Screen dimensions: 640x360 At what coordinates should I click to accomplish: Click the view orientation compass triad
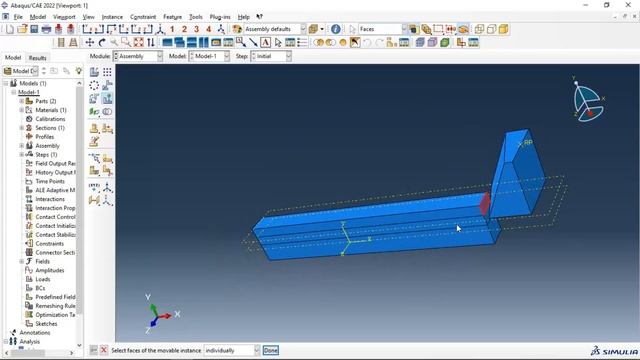588,99
